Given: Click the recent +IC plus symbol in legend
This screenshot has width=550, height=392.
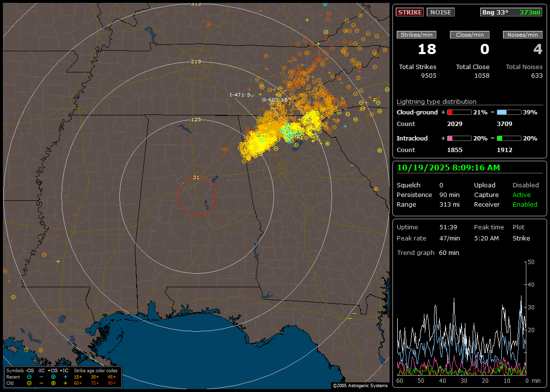Looking at the screenshot, I should tap(65, 377).
